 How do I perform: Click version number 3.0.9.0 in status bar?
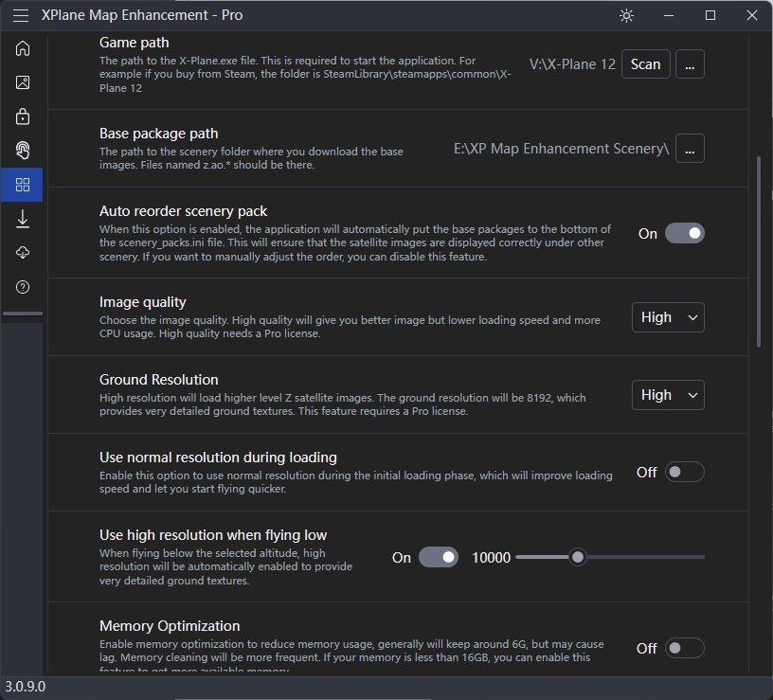(x=26, y=686)
